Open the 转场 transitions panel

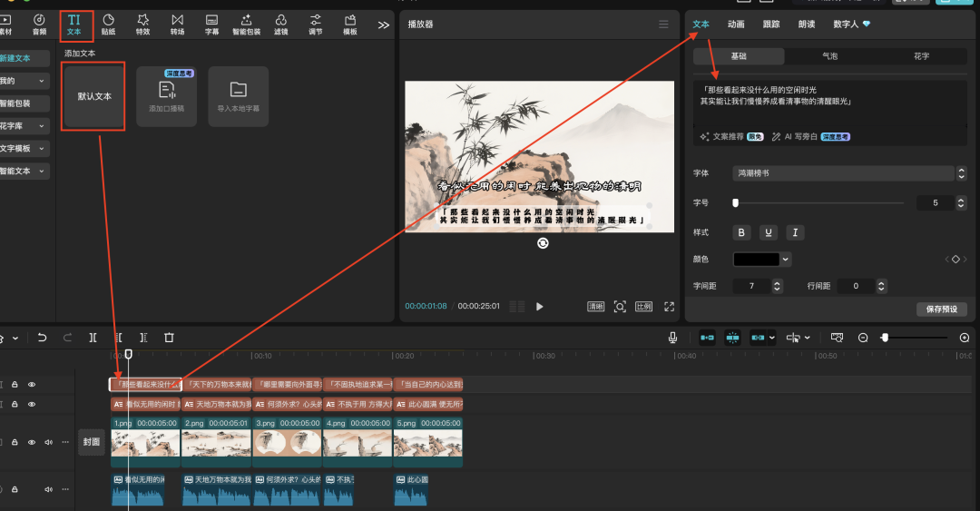[x=177, y=25]
